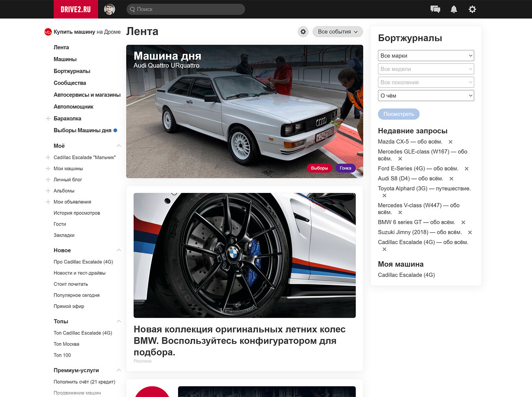Remove the Mercedes V-class recent query
The width and height of the screenshot is (532, 397).
tap(400, 213)
